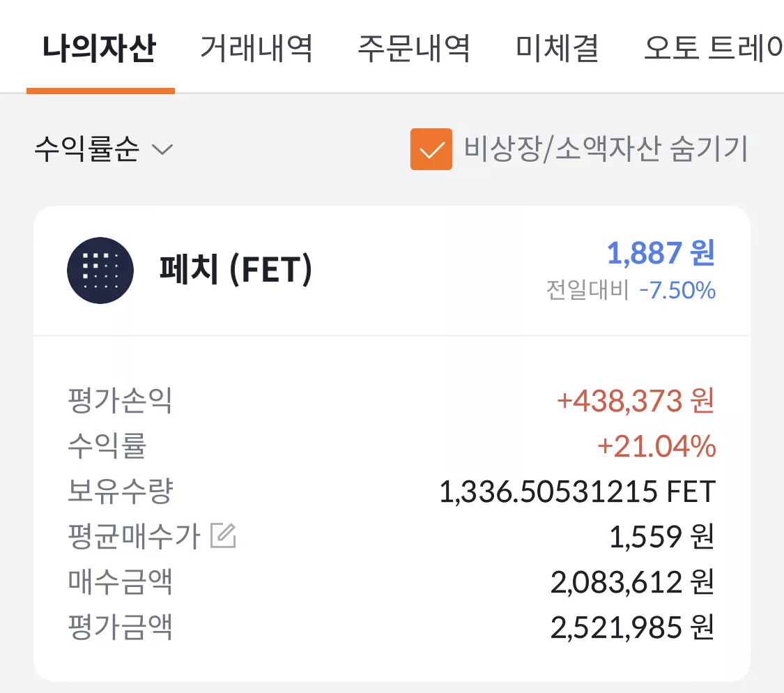This screenshot has height=693, width=784.
Task: Open the 거래내역 tab
Action: (256, 49)
